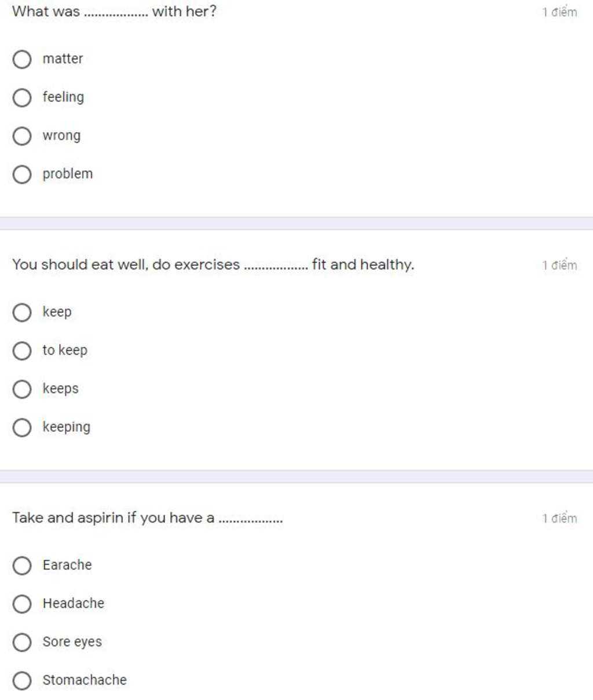Pick the 'Stomachache' answer option

coord(22,680)
